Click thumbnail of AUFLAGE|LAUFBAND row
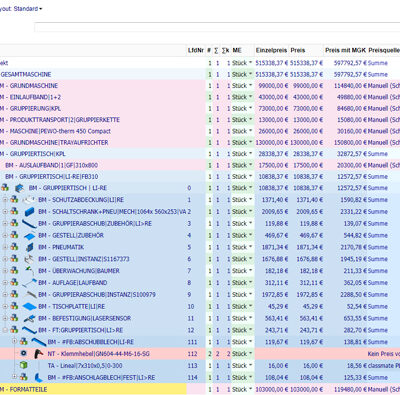 point(29,283)
